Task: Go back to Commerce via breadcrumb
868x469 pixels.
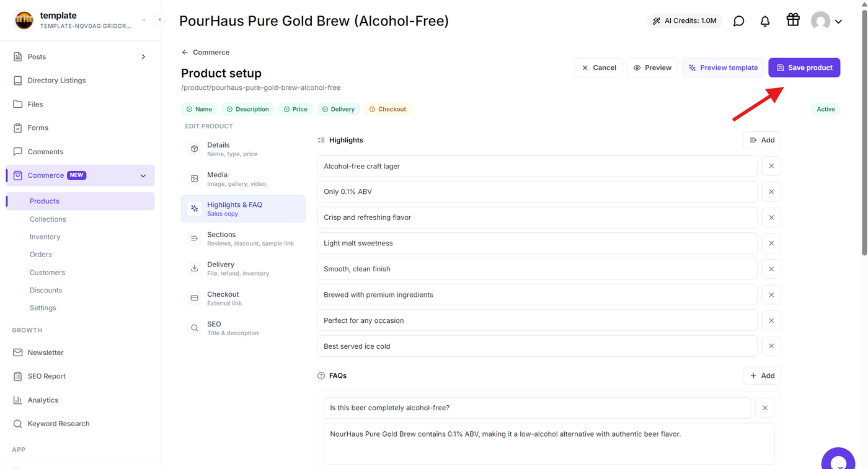Action: point(205,53)
